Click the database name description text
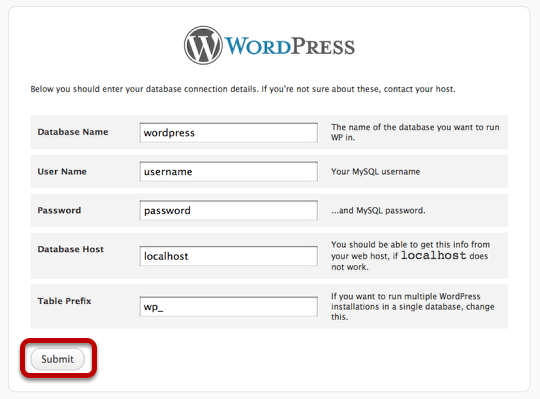 pyautogui.click(x=415, y=132)
